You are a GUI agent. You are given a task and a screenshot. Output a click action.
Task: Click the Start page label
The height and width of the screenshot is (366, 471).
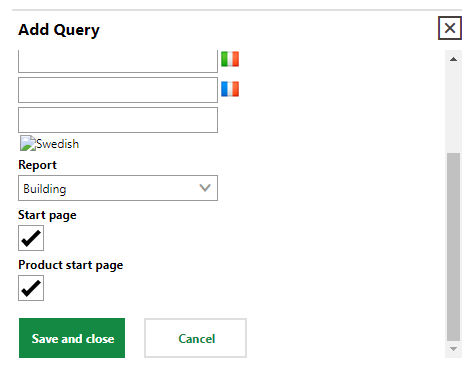[x=47, y=215]
